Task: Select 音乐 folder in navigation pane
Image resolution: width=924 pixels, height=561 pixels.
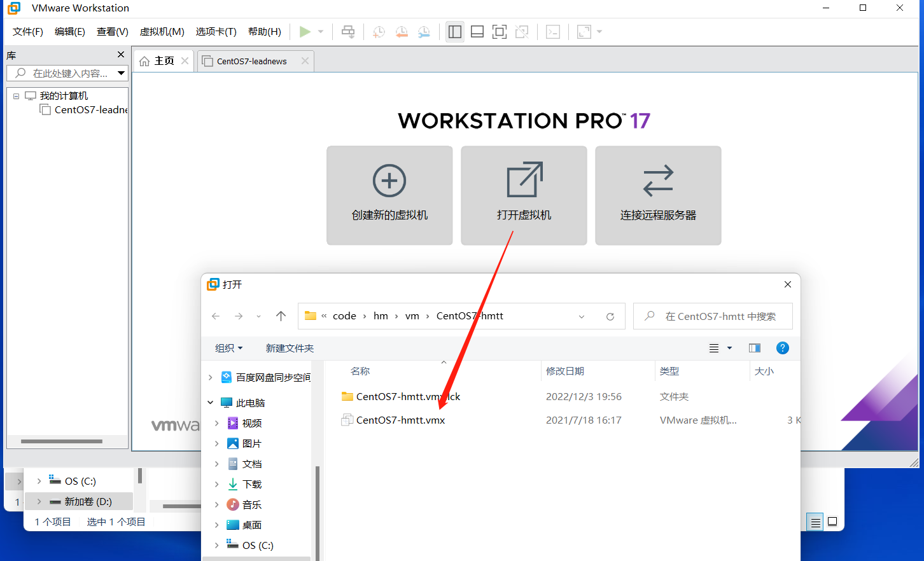Action: (244, 504)
